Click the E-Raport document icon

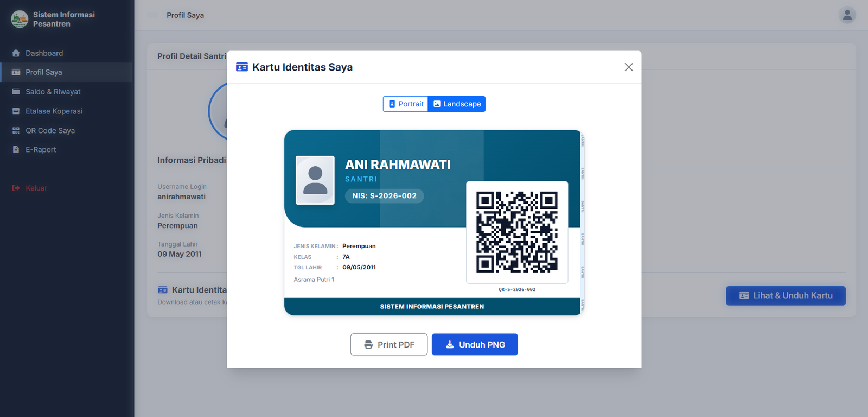16,150
